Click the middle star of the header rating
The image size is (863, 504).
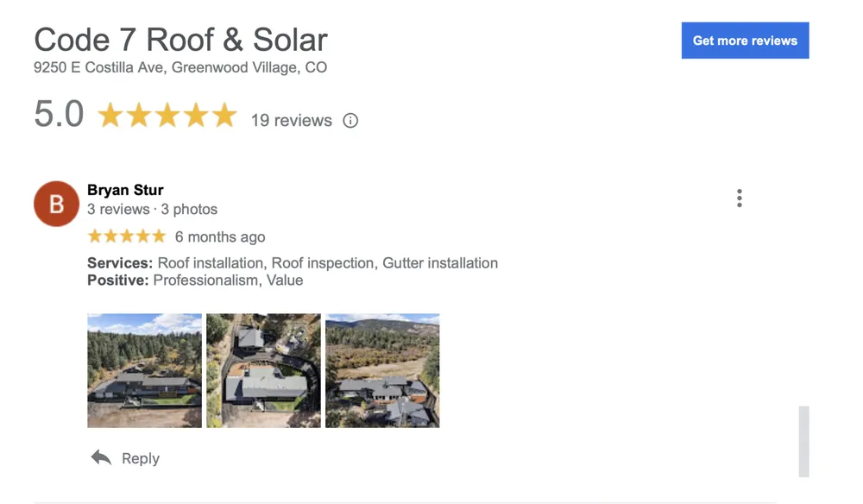[x=167, y=115]
